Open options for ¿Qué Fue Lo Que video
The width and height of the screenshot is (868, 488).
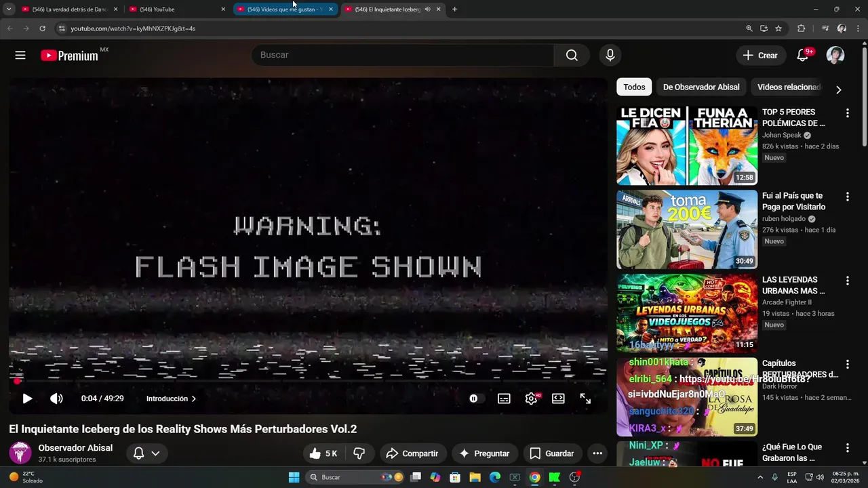tap(847, 448)
